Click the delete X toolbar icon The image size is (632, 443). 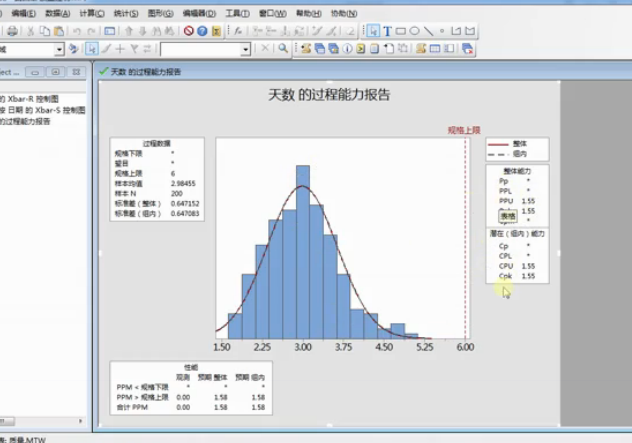tap(265, 48)
